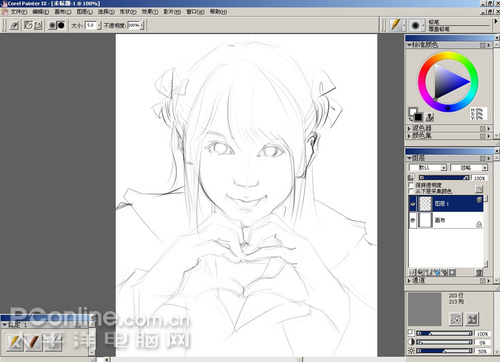Click the trash icon in layers panel
The height and width of the screenshot is (362, 500).
(479, 272)
